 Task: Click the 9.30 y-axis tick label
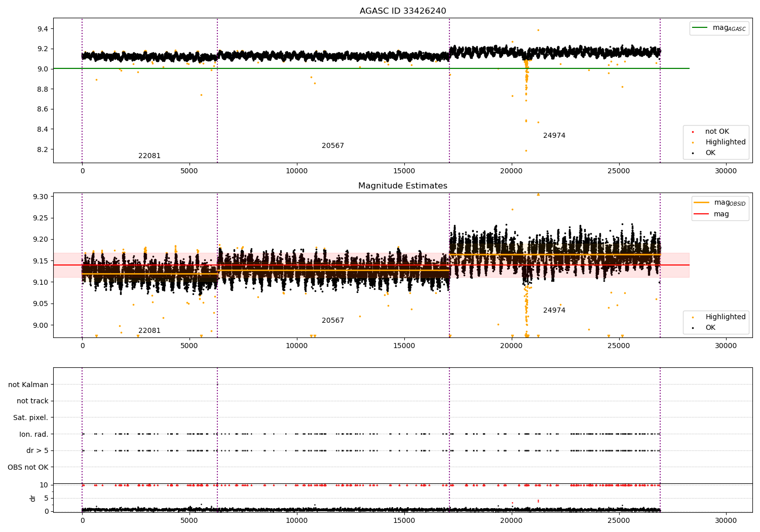point(41,197)
